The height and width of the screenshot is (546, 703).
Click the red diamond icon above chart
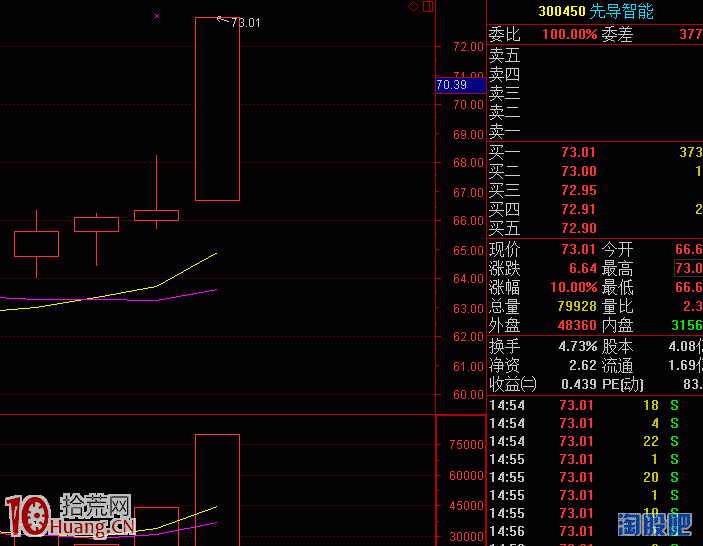(x=413, y=7)
